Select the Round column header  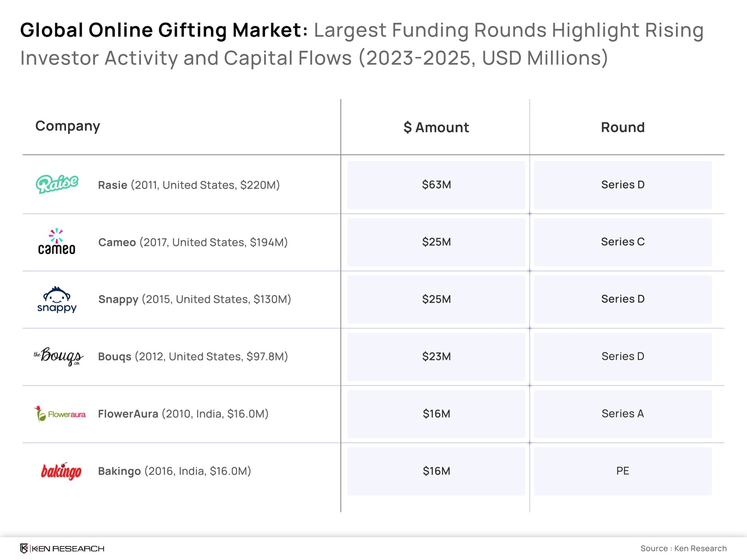(622, 127)
